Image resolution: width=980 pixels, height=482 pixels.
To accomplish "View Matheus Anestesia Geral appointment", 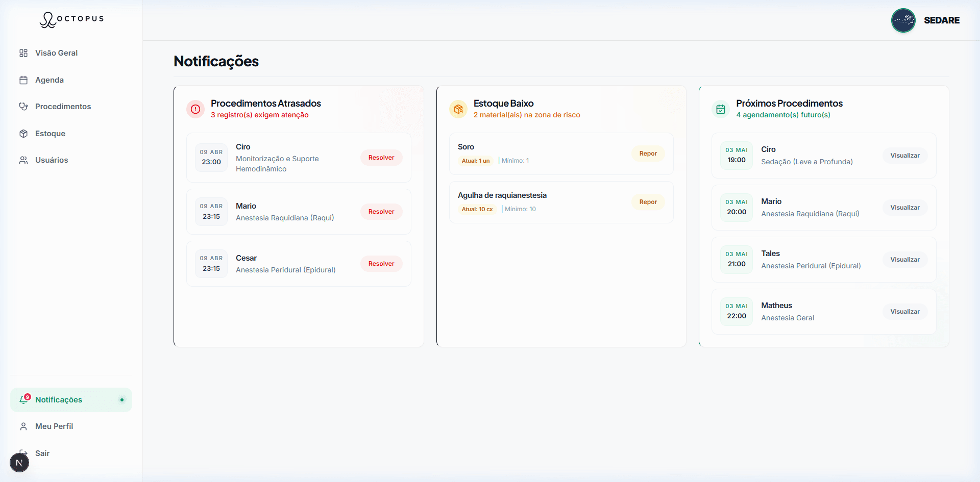I will click(905, 312).
